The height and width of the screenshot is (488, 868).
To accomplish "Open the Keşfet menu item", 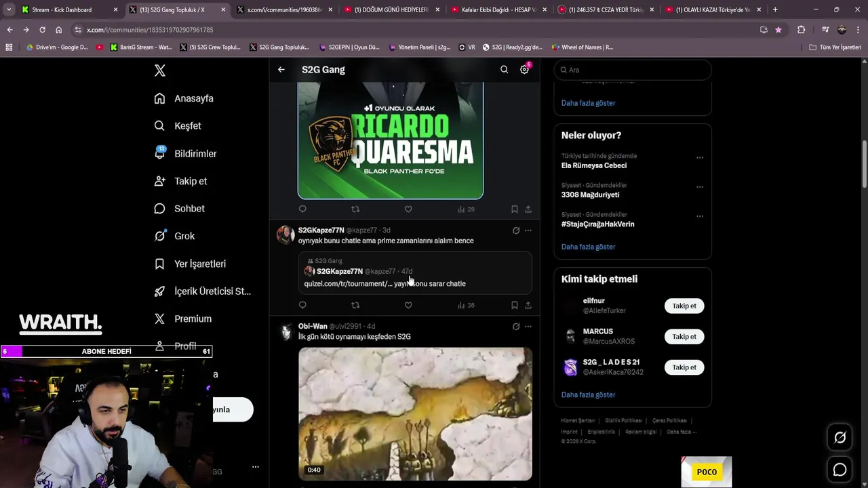I will [178, 126].
